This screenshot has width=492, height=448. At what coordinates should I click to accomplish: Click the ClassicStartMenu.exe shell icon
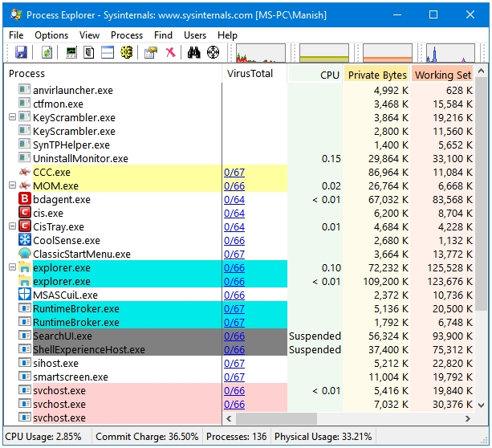pos(25,254)
